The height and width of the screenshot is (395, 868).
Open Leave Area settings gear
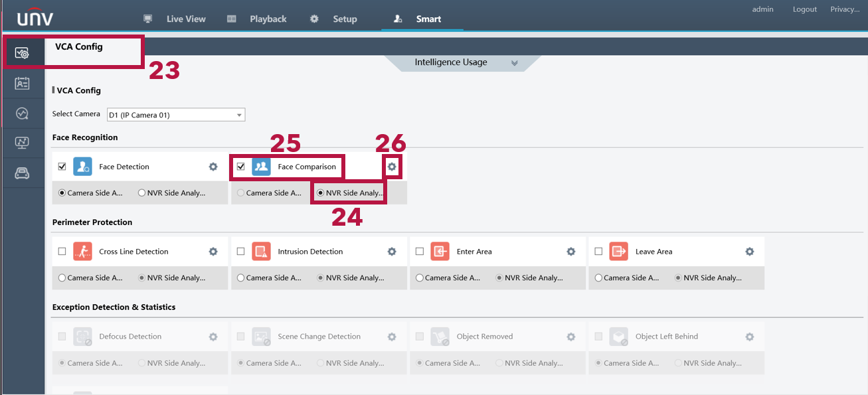(x=749, y=252)
